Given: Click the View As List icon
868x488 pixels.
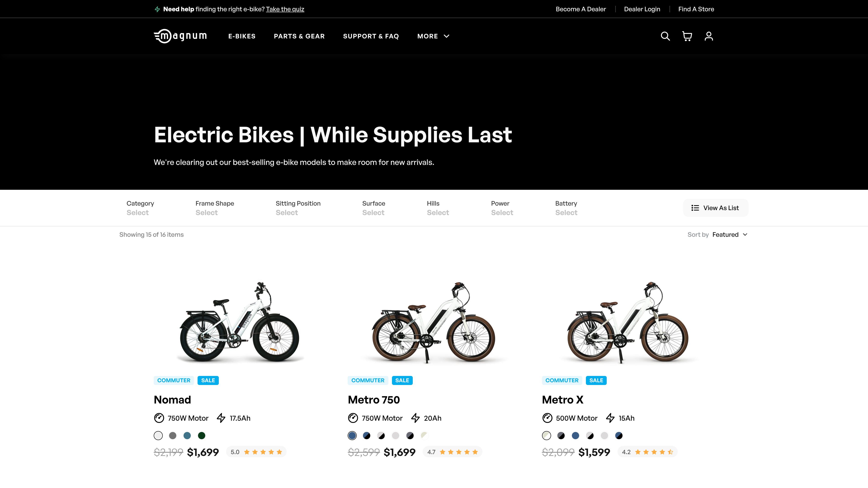Looking at the screenshot, I should pos(695,208).
